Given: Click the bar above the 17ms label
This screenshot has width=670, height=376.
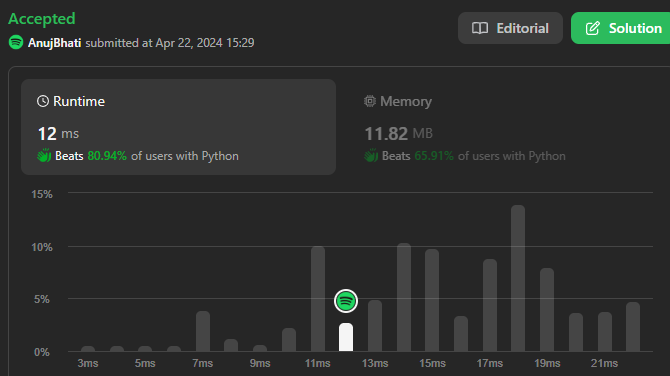Looking at the screenshot, I should click(490, 305).
